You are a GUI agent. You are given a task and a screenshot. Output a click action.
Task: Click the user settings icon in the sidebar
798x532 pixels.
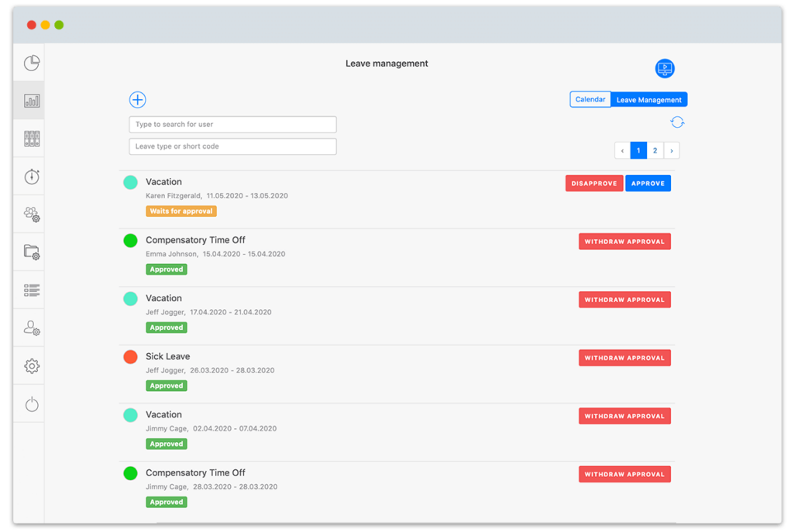(30, 328)
